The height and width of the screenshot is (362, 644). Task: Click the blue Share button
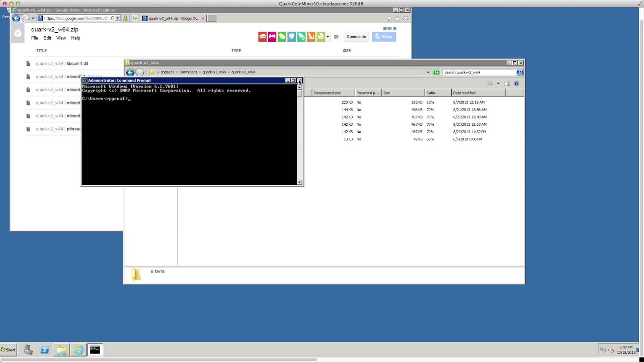[x=384, y=37]
